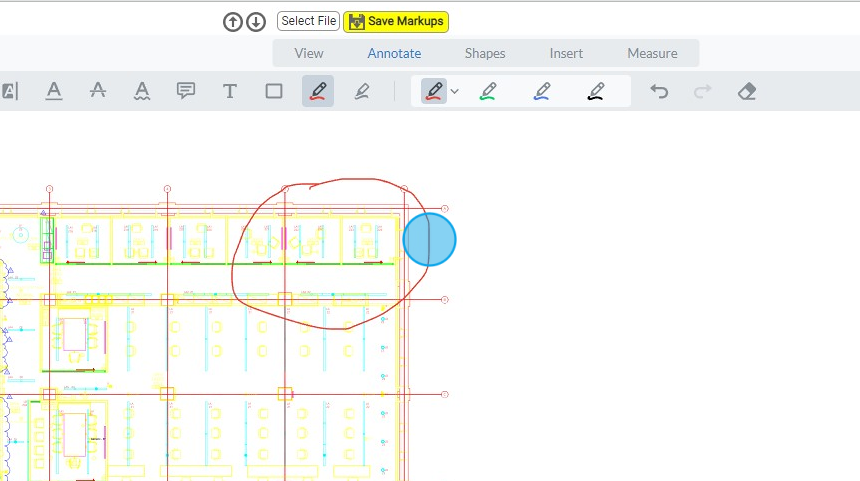Open the Measure tab
This screenshot has height=481, width=860.
[x=652, y=53]
